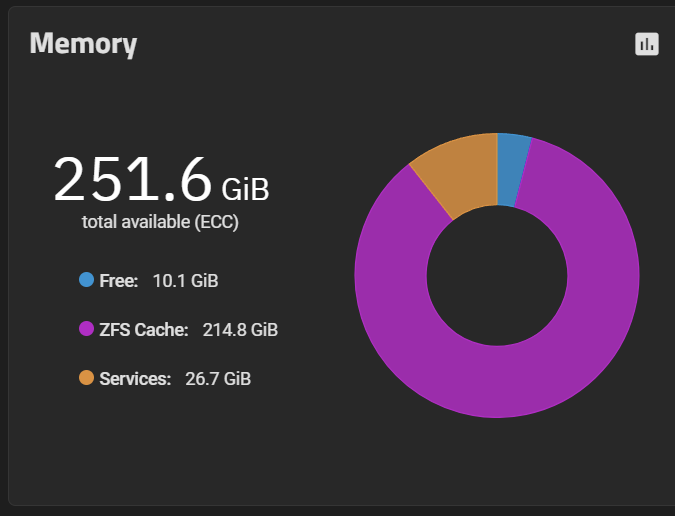Click the ECC text in parentheses
This screenshot has height=516, width=675.
[x=217, y=222]
